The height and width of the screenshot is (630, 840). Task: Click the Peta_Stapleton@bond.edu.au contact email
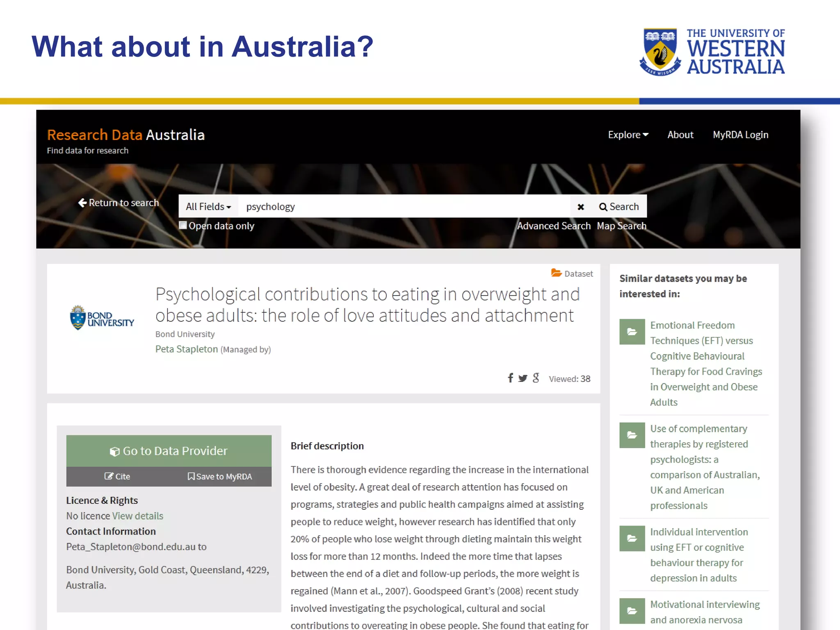(x=132, y=547)
